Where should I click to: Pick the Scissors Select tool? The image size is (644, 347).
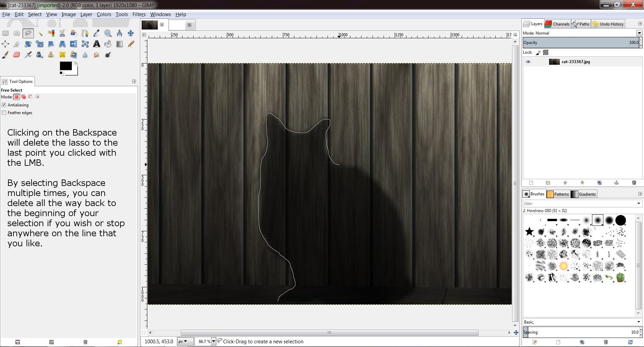[x=62, y=33]
